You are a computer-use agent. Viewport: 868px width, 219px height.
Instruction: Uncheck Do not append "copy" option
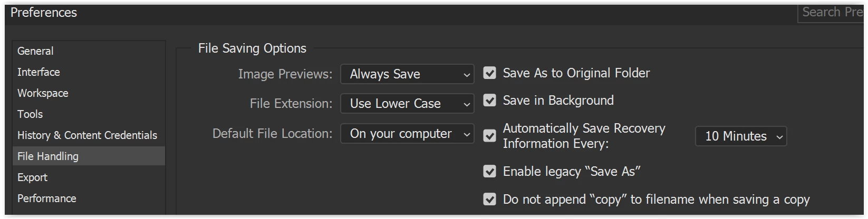point(490,200)
